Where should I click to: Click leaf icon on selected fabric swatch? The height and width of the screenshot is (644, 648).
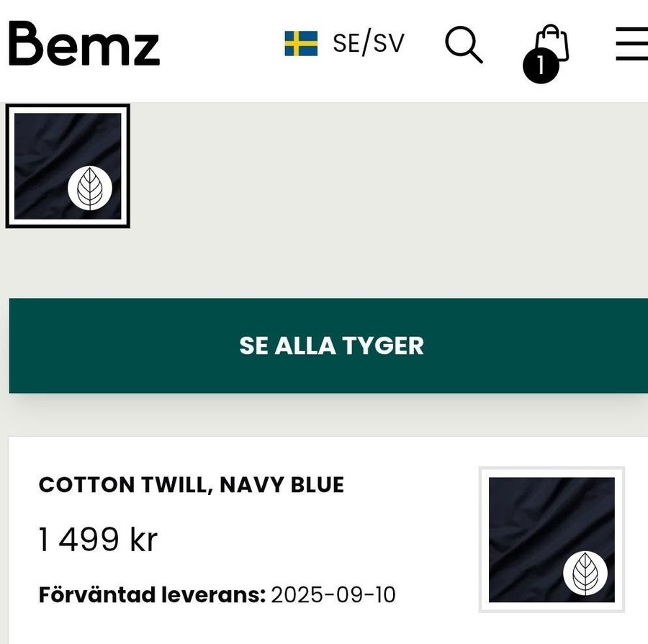pos(89,189)
